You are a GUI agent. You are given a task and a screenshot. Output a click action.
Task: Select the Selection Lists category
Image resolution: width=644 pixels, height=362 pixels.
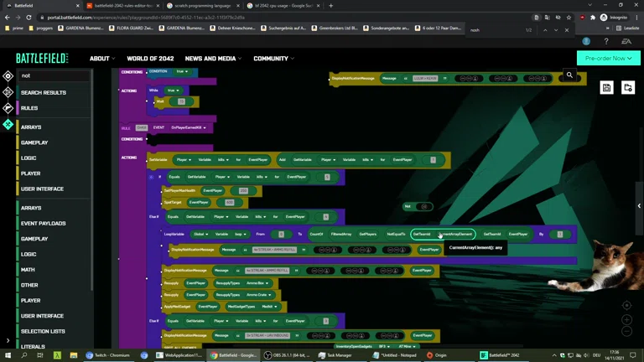pyautogui.click(x=43, y=331)
